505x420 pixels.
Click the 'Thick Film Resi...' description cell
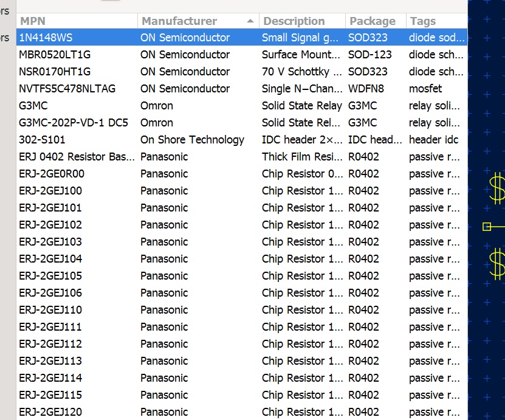coord(302,157)
